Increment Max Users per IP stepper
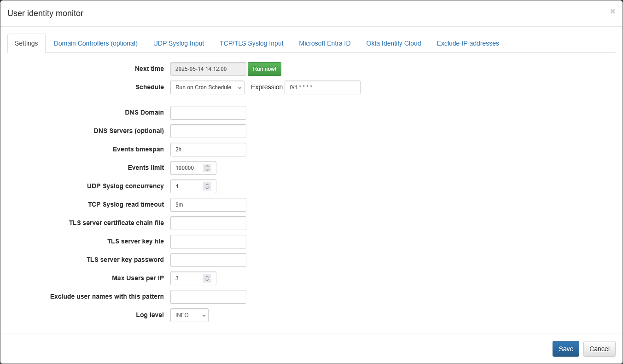Screen dimensions: 623x364 click(207, 277)
